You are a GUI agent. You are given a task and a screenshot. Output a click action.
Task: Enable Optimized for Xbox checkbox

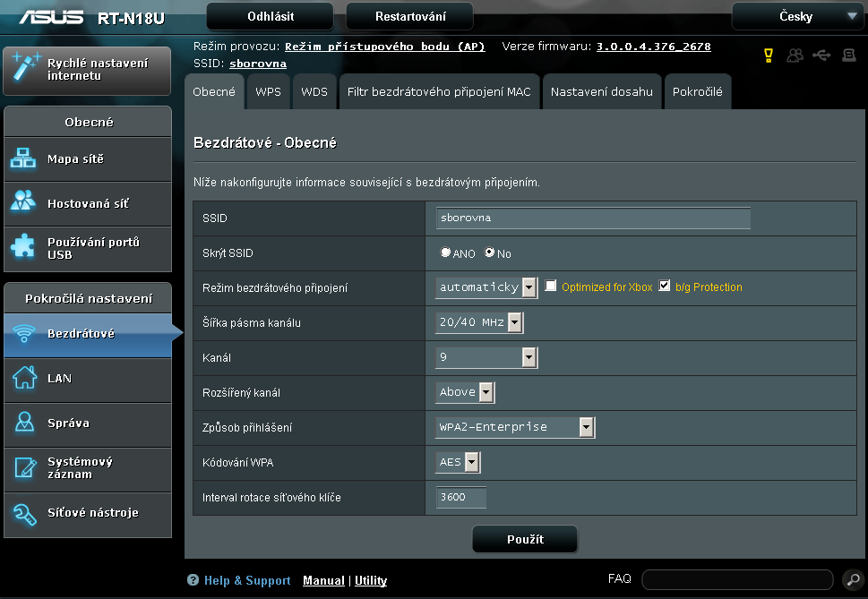pyautogui.click(x=551, y=287)
